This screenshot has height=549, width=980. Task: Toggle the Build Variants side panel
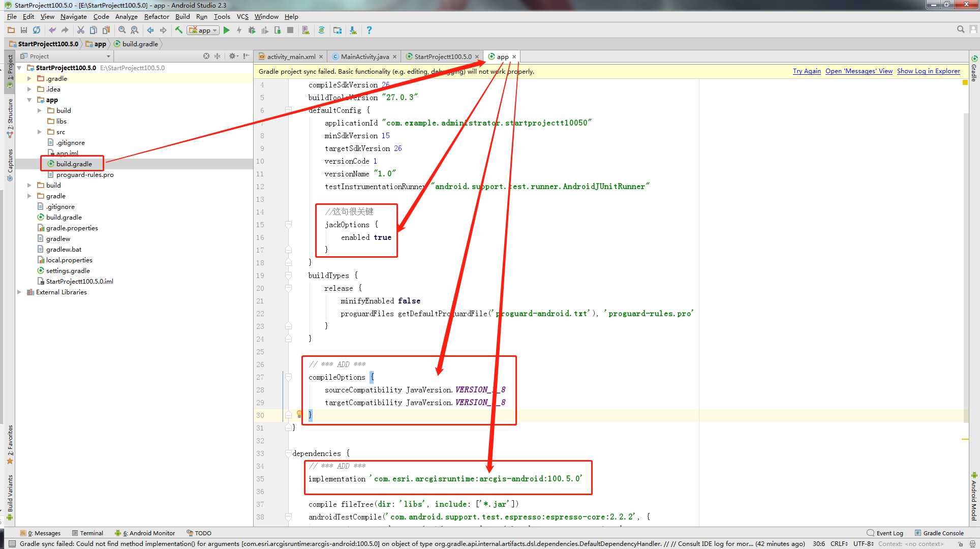[x=10, y=498]
